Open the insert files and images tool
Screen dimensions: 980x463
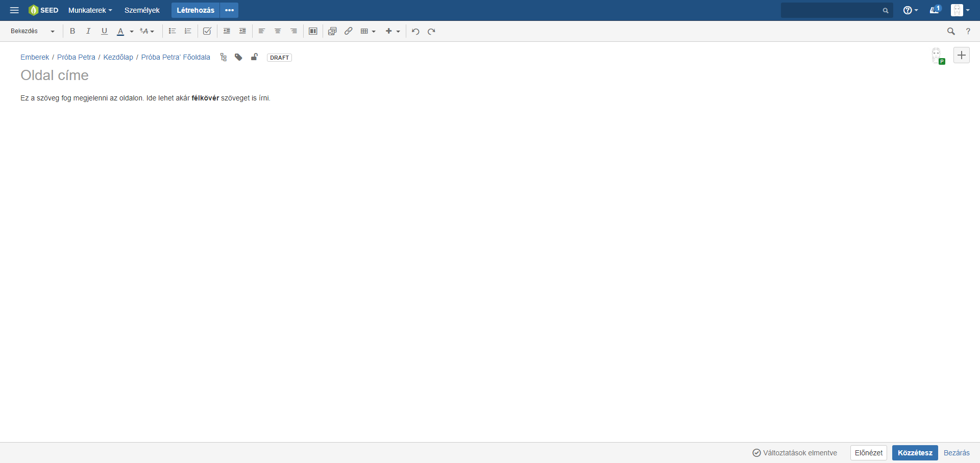[x=332, y=31]
